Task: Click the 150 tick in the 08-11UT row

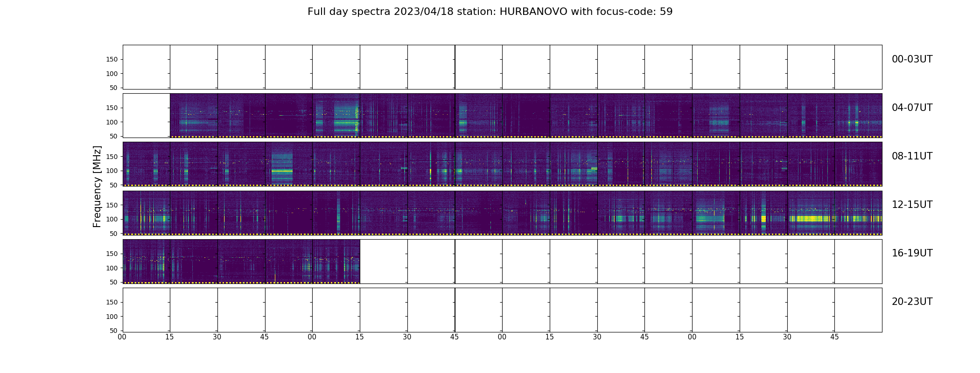Action: point(112,157)
